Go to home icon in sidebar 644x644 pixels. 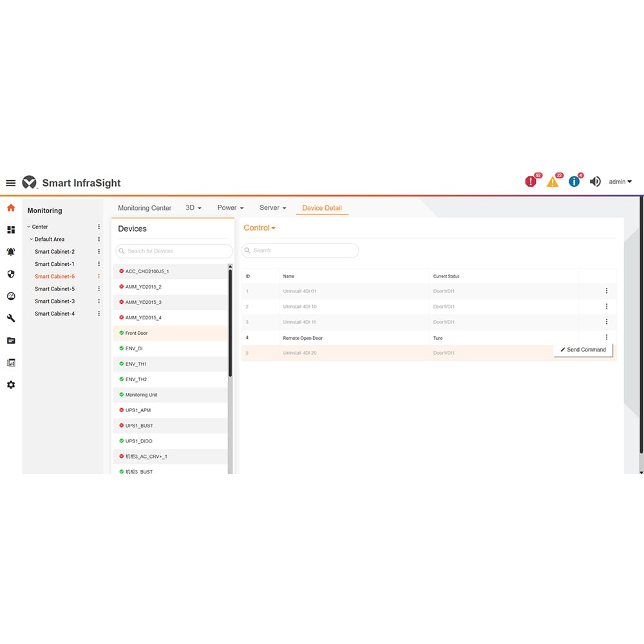point(11,208)
